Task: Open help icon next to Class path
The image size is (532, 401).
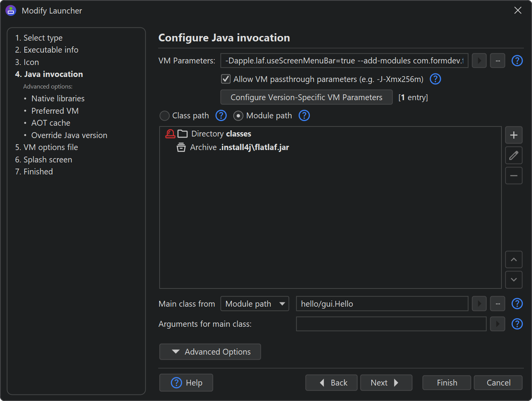Action: pos(221,116)
